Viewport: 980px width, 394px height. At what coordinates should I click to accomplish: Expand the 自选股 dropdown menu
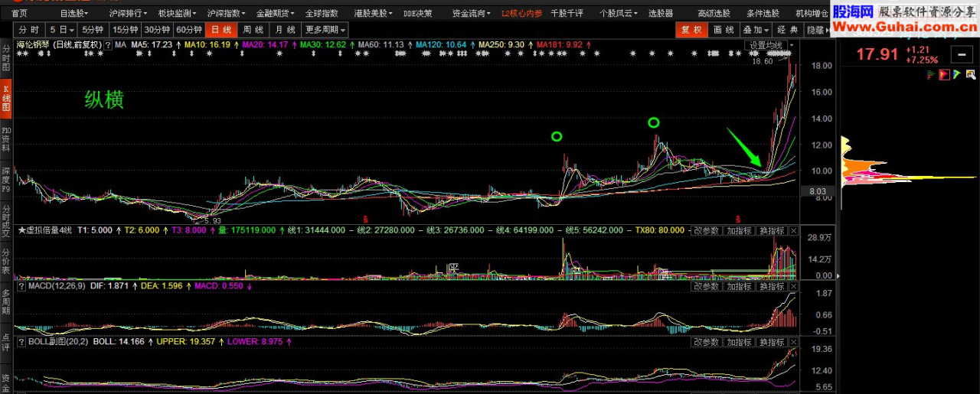pos(73,13)
